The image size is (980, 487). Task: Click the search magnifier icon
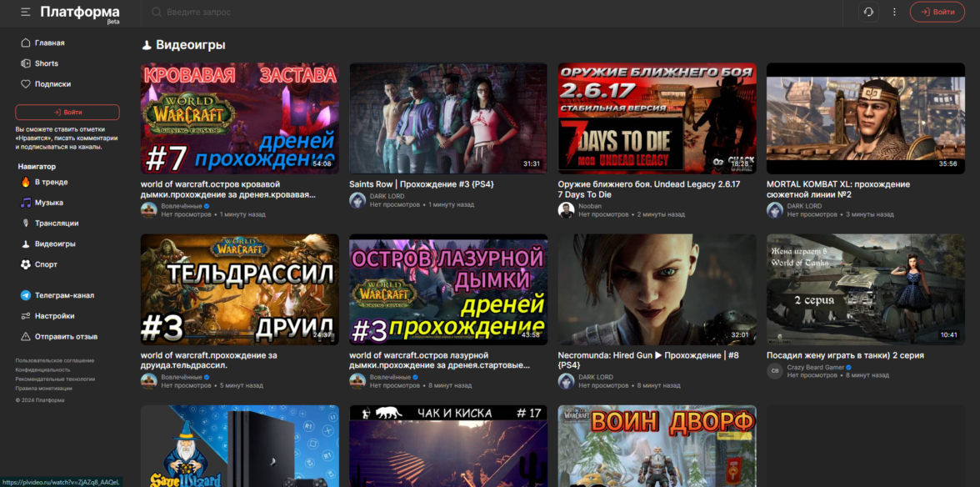pyautogui.click(x=157, y=12)
